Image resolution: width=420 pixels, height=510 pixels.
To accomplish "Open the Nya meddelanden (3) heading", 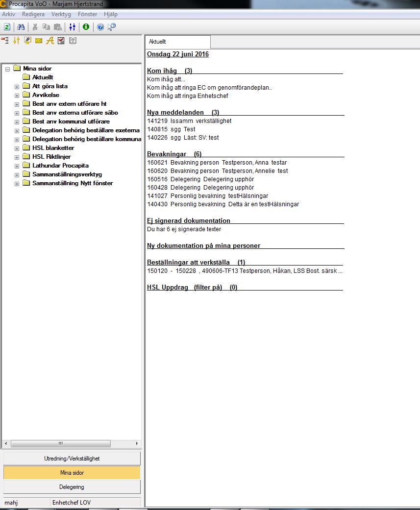I will click(183, 112).
